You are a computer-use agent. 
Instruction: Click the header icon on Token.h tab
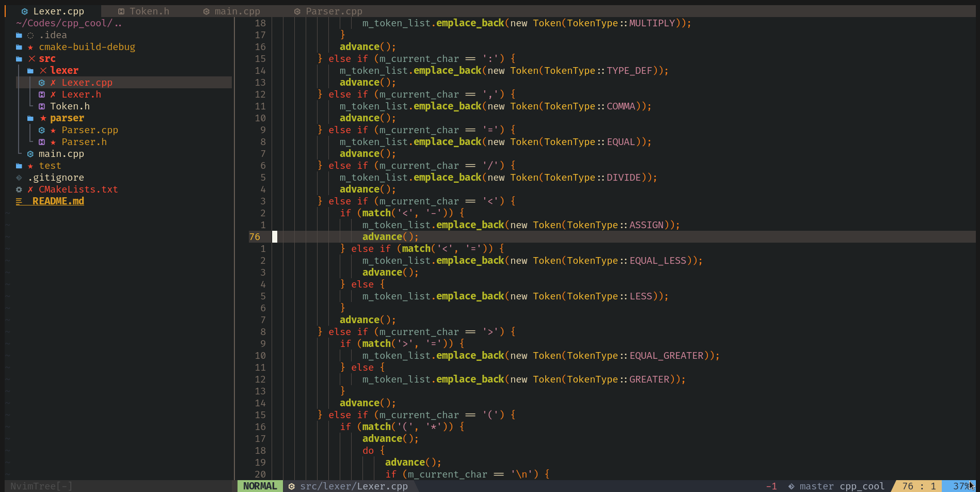121,11
